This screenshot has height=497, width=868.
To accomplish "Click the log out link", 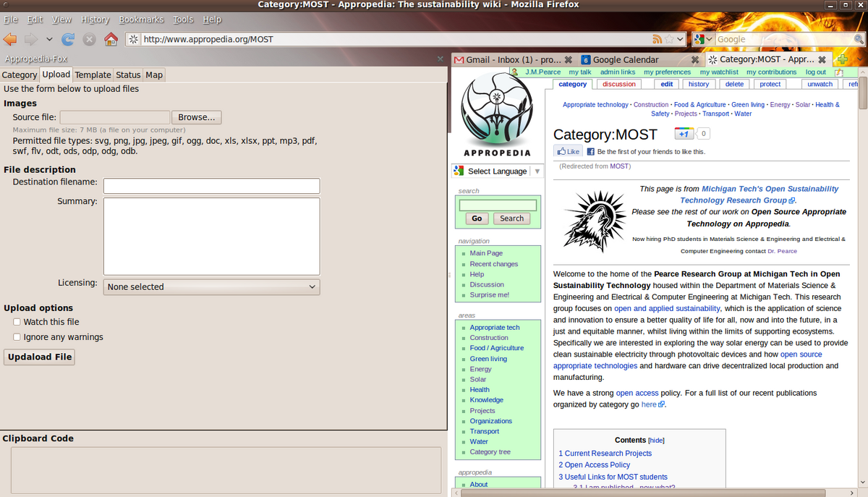I will [x=816, y=72].
